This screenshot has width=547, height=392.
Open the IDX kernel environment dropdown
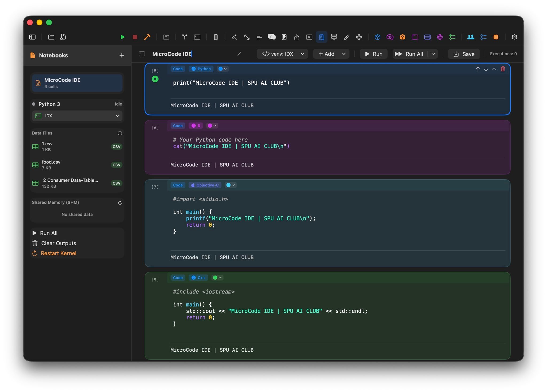click(x=77, y=116)
